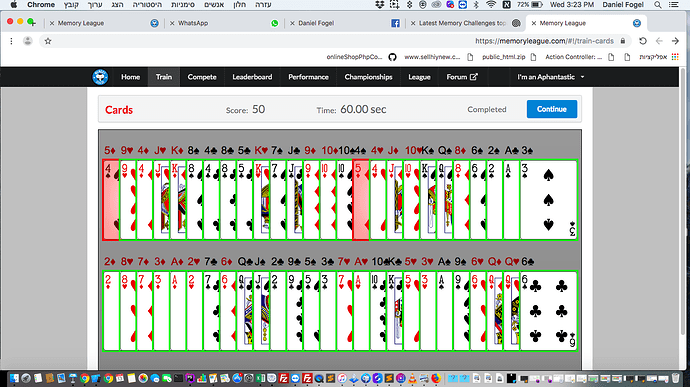Click the red highlighted 5 of diamonds card

[361, 200]
